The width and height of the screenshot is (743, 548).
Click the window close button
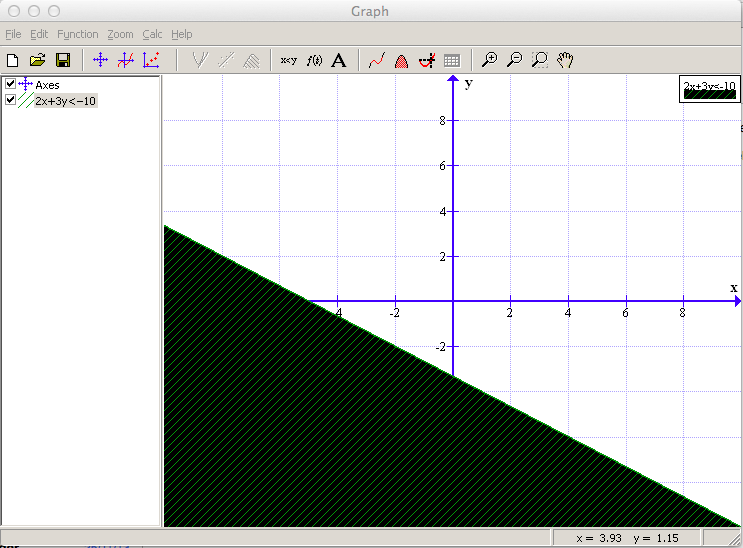coord(14,11)
